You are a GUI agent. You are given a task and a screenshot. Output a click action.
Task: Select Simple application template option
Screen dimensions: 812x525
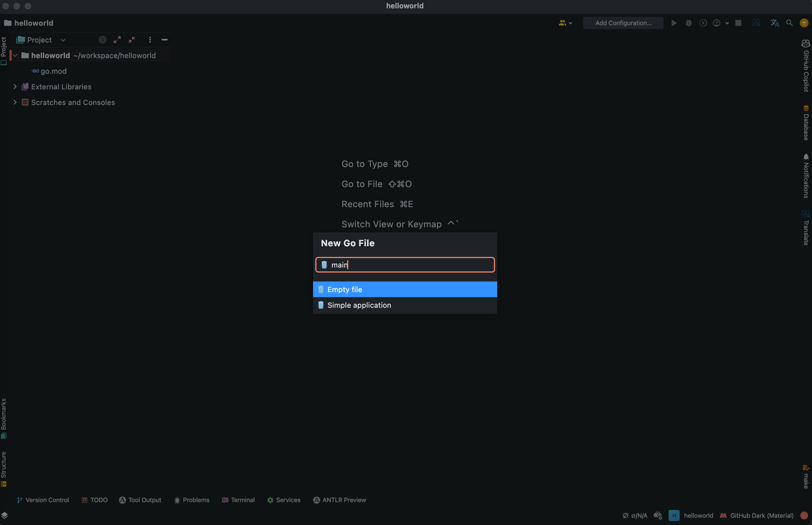tap(359, 305)
